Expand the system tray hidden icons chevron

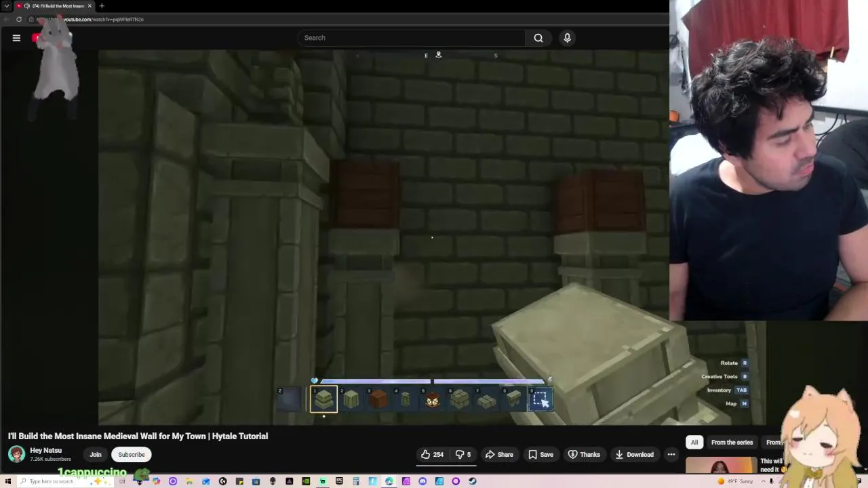pos(763,481)
